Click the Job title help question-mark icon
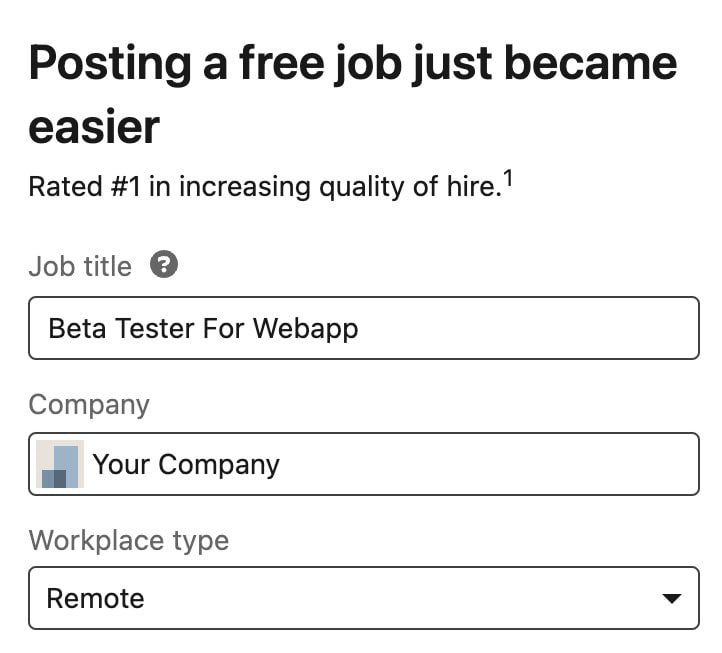This screenshot has height=653, width=722. pos(164,264)
